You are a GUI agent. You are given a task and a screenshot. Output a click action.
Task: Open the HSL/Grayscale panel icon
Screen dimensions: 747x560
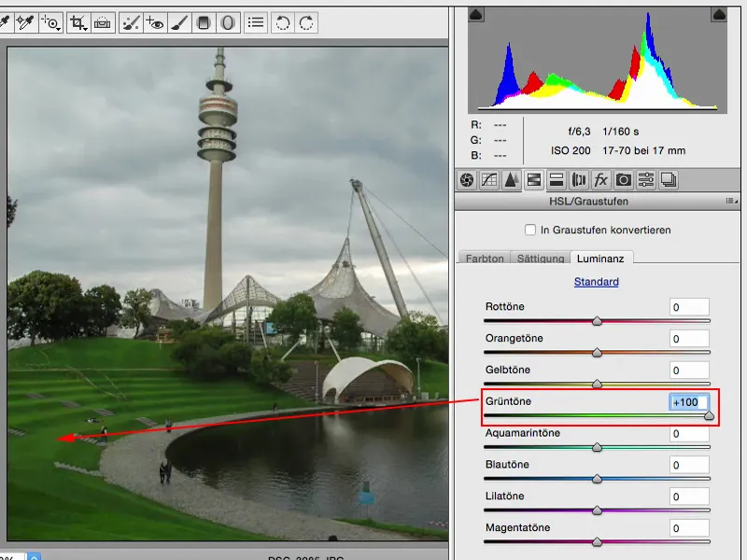coord(533,180)
